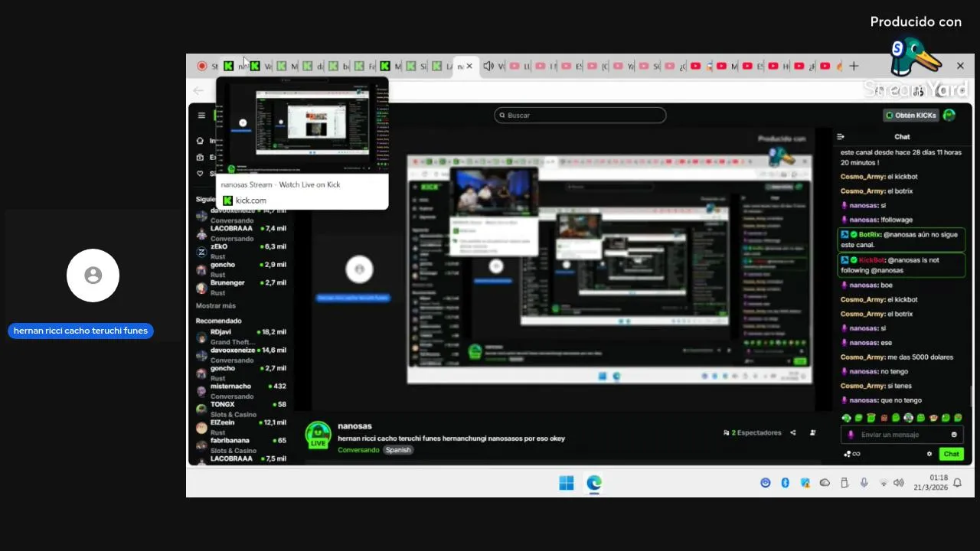Open misternacho recommended channel
This screenshot has width=980, height=551.
click(x=241, y=390)
